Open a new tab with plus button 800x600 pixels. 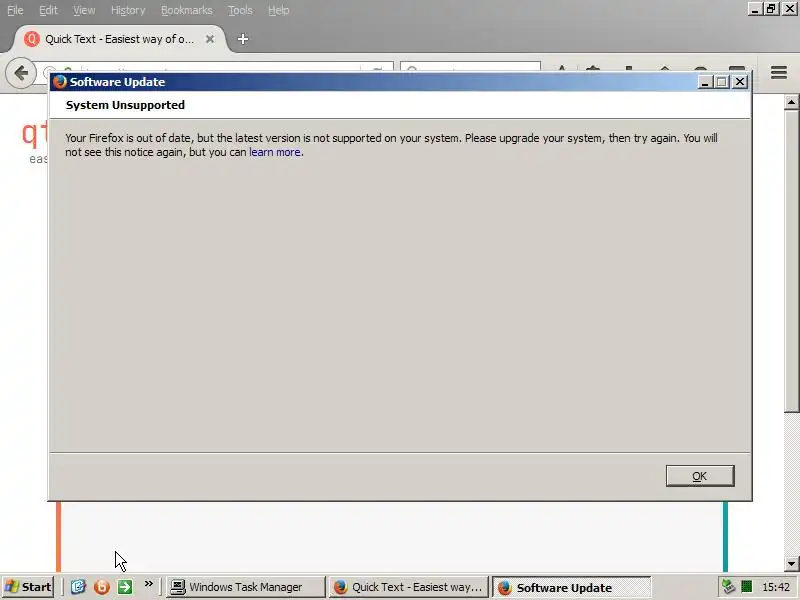tap(243, 39)
